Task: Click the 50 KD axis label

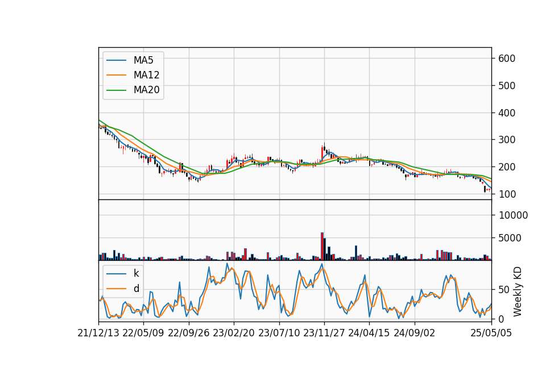Action: point(504,289)
